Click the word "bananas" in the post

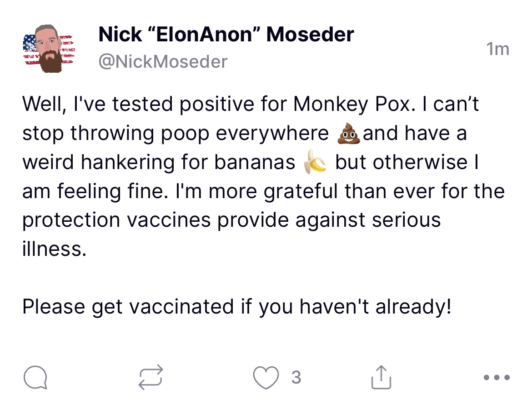[255, 163]
